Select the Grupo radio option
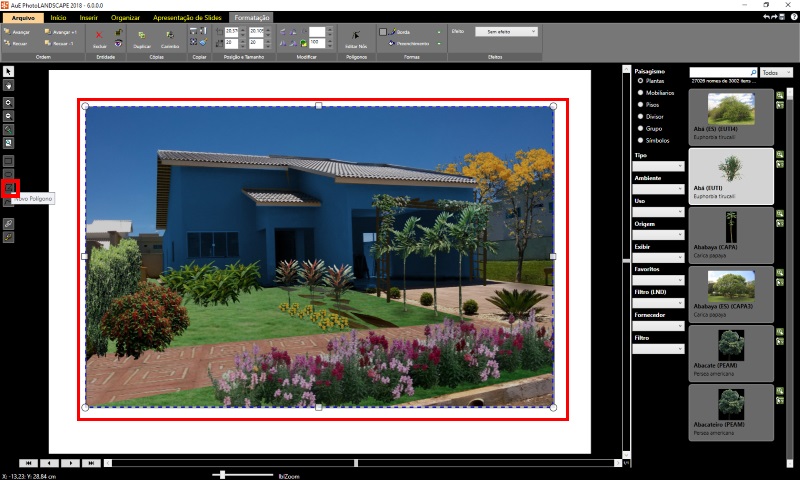This screenshot has width=800, height=480. [640, 129]
